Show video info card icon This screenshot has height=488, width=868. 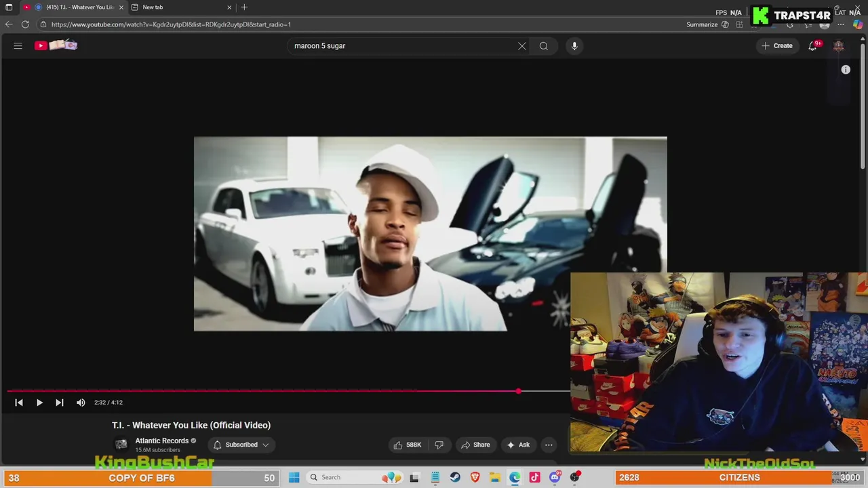click(x=846, y=70)
